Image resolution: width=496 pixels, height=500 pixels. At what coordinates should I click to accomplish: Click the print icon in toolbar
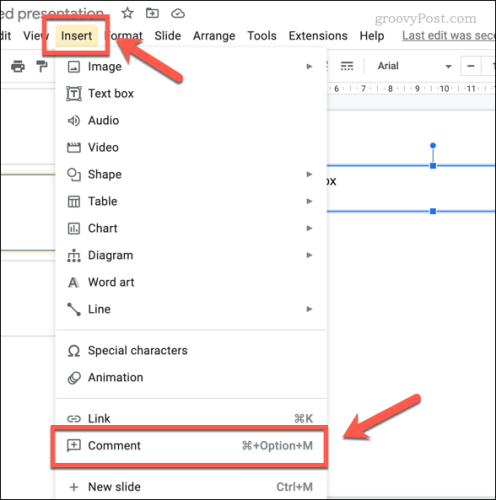point(18,66)
